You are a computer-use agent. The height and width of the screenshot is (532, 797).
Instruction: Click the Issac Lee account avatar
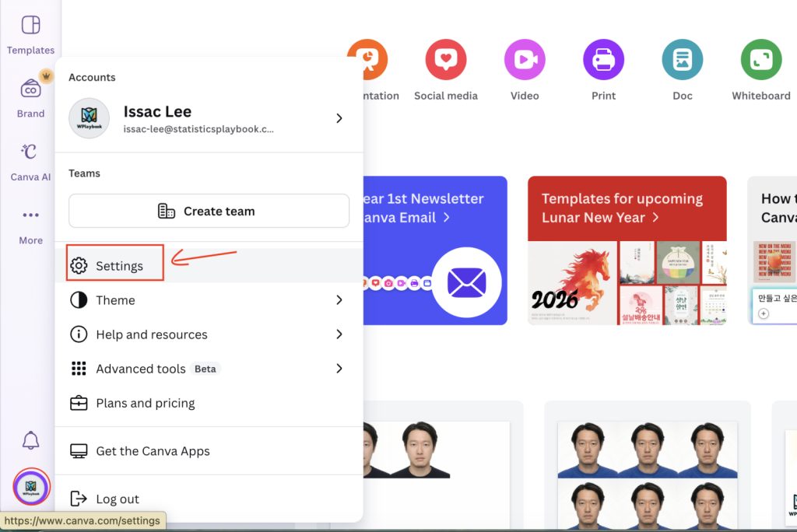click(89, 118)
